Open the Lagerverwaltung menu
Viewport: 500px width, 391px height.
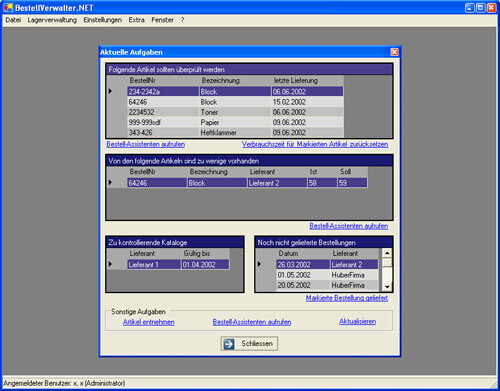[x=52, y=20]
